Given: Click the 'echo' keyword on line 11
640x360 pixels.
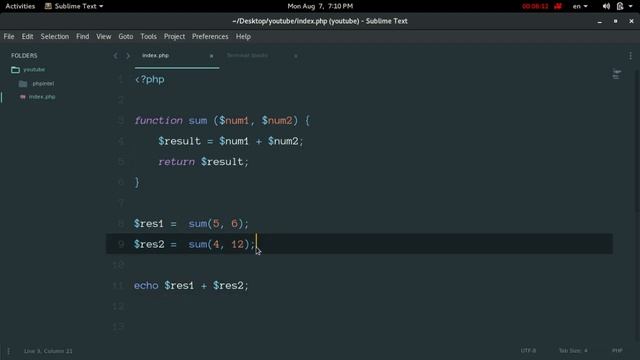Looking at the screenshot, I should pos(146,286).
